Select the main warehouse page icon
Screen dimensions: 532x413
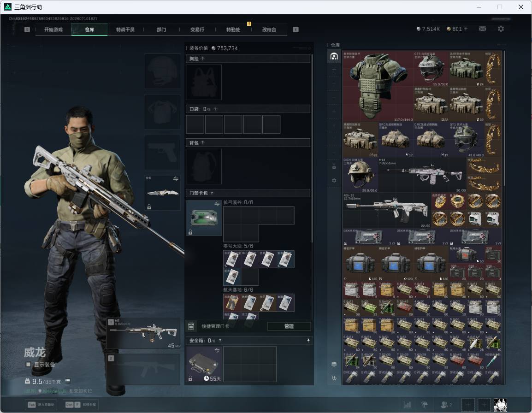pos(334,56)
